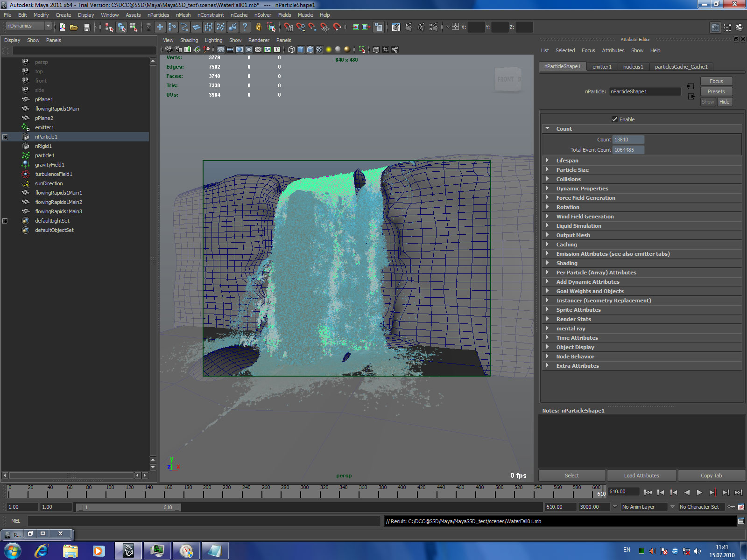Click the question mark icon in the toolbar
747x560 pixels.
coord(245,28)
